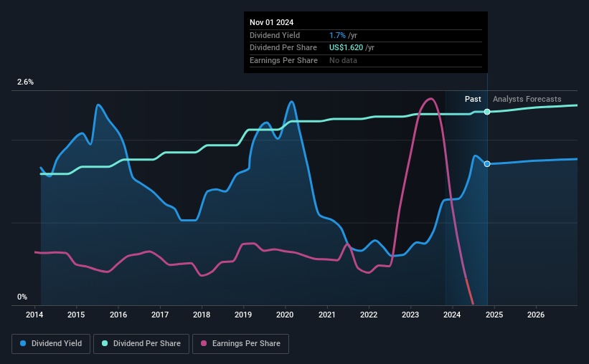589x364 pixels.
Task: Click the teal Dividend Per Share legend dot
Action: (105, 343)
